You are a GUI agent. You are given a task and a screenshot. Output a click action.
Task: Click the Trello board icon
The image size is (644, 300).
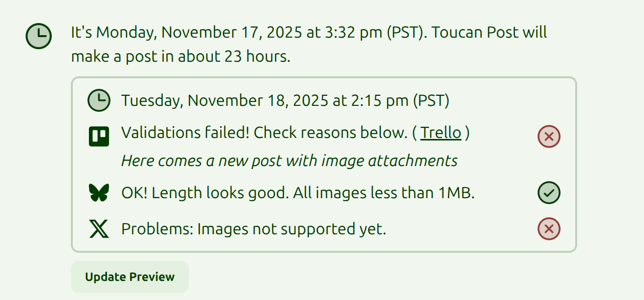98,135
